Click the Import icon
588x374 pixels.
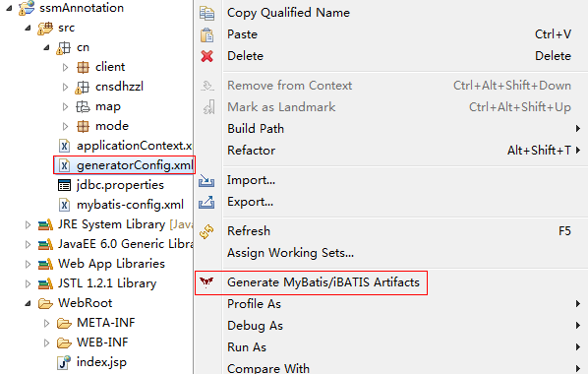(x=206, y=181)
